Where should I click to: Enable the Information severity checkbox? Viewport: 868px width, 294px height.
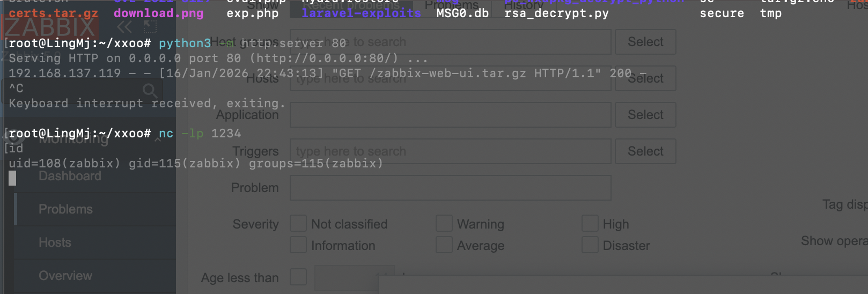(298, 245)
